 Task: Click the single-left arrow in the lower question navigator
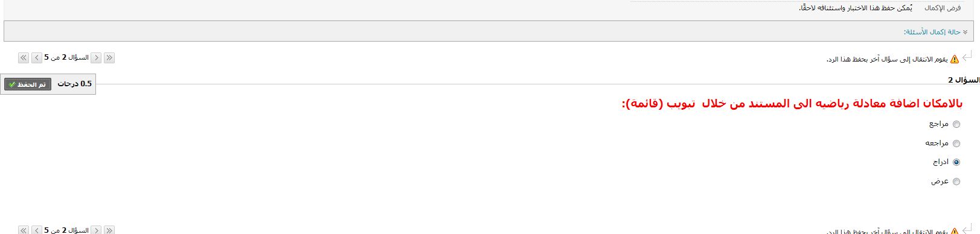click(36, 230)
